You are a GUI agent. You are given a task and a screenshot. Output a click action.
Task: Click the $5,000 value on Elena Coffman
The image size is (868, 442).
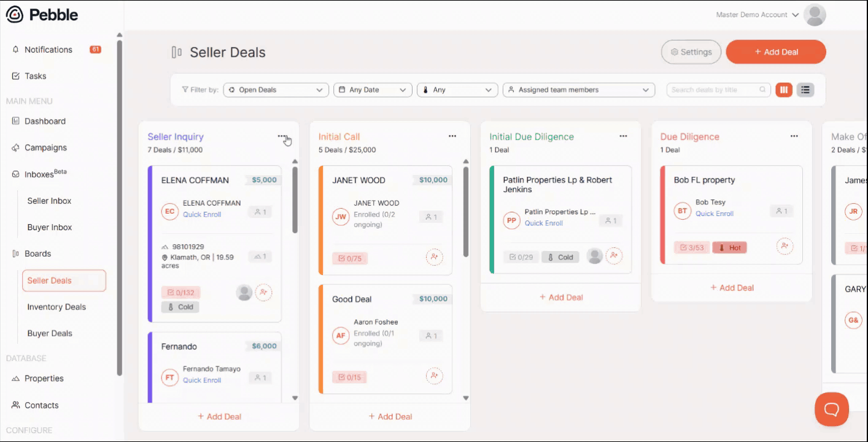[264, 180]
